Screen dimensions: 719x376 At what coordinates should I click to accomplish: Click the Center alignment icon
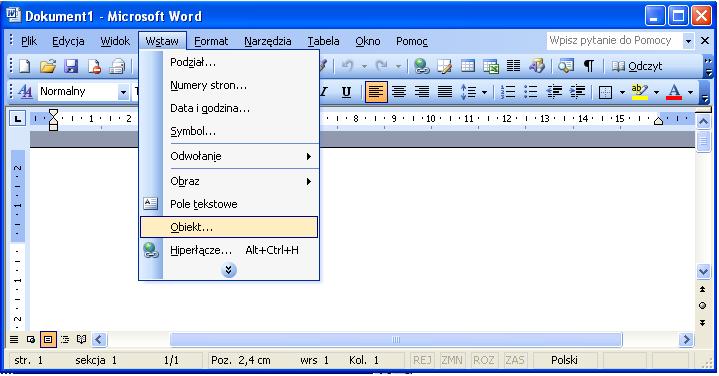398,92
